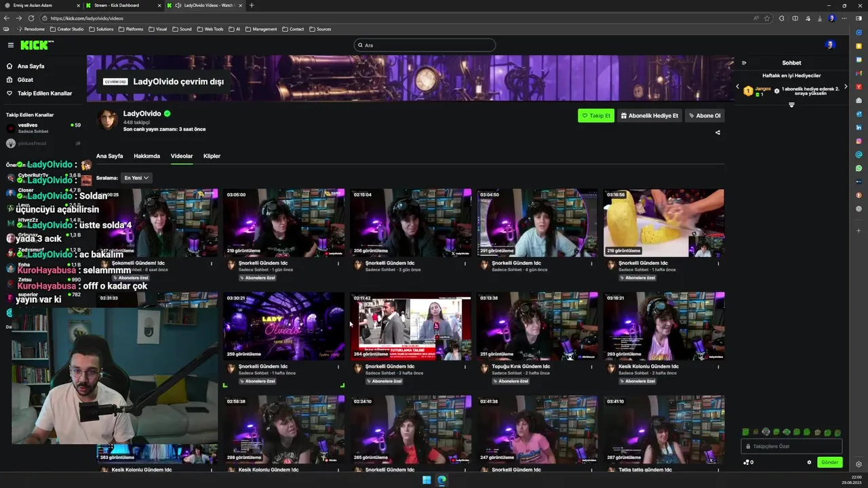Open WhatsApp in browser sidebar
The width and height of the screenshot is (868, 488).
(x=859, y=167)
